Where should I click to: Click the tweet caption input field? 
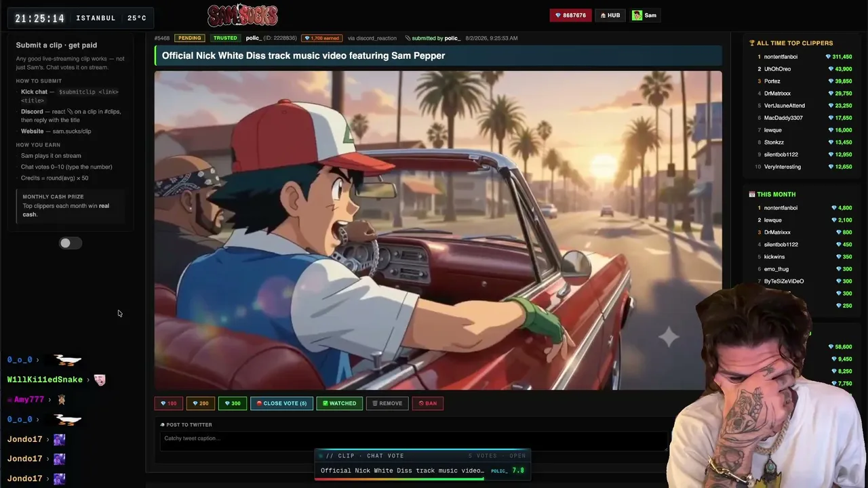coord(414,440)
